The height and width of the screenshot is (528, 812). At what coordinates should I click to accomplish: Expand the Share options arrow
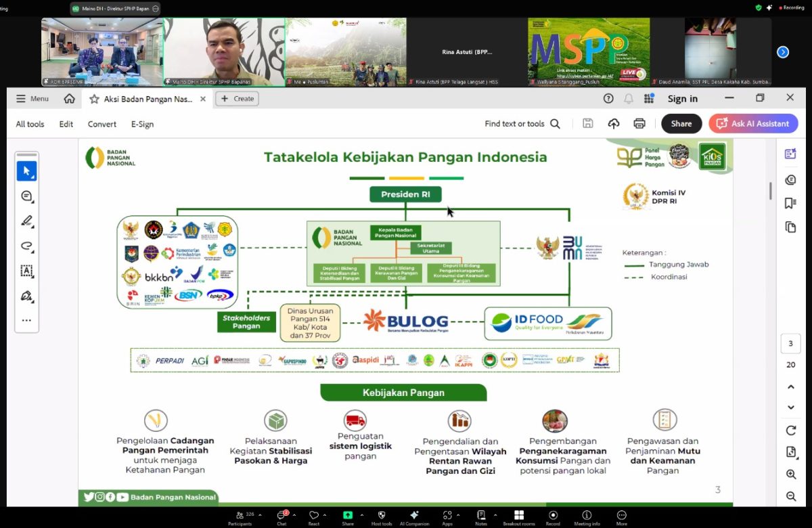point(362,515)
